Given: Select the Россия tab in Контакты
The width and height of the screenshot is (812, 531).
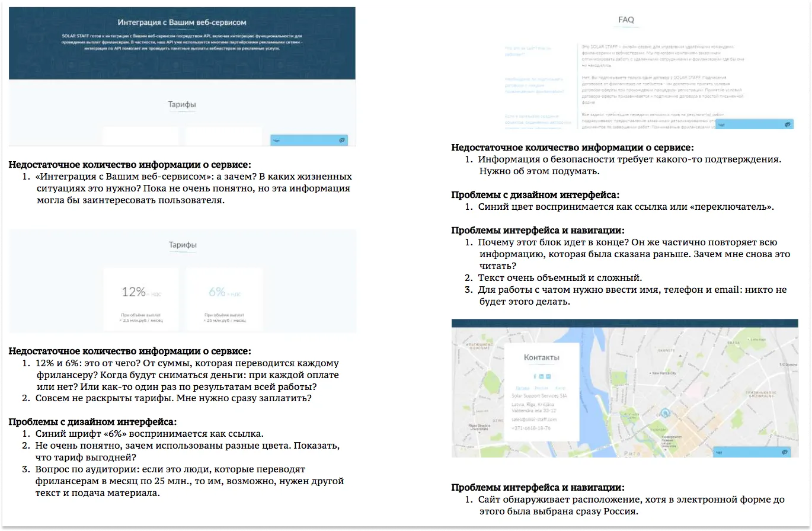Looking at the screenshot, I should tap(542, 388).
